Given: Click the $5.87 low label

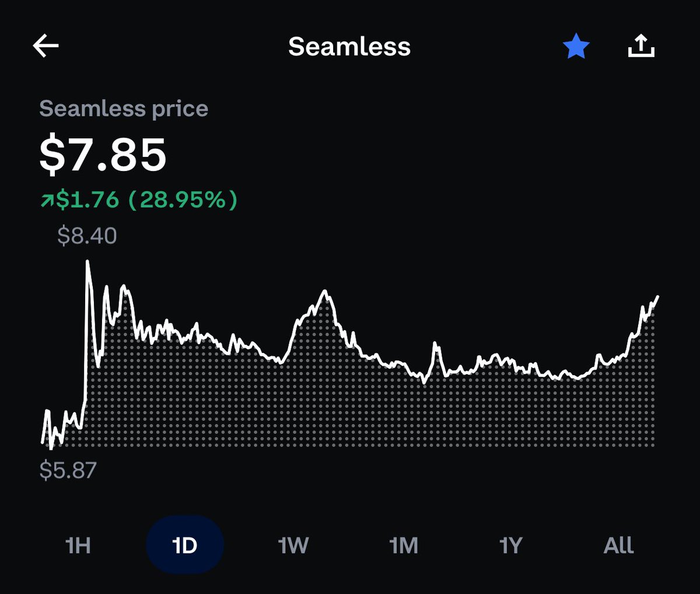Looking at the screenshot, I should click(x=68, y=470).
